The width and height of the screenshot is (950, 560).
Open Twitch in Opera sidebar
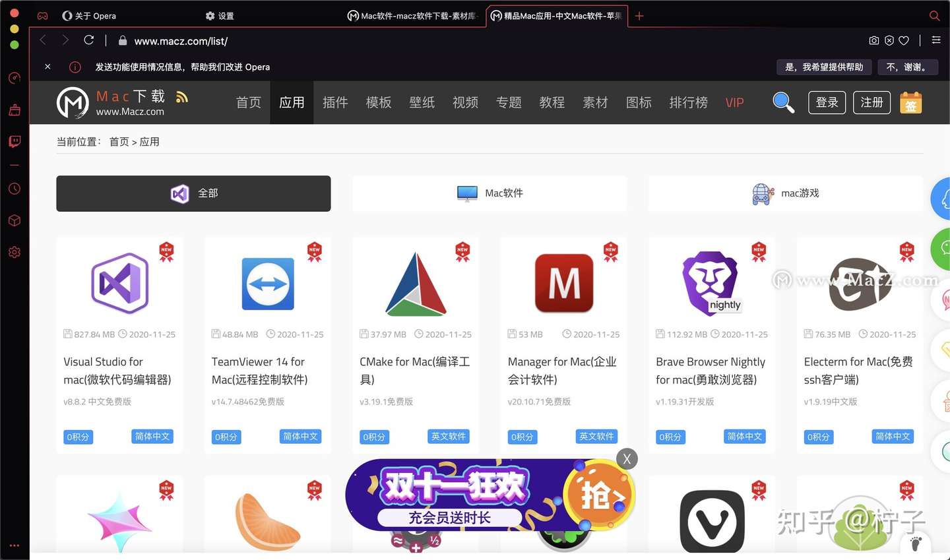pos(15,141)
